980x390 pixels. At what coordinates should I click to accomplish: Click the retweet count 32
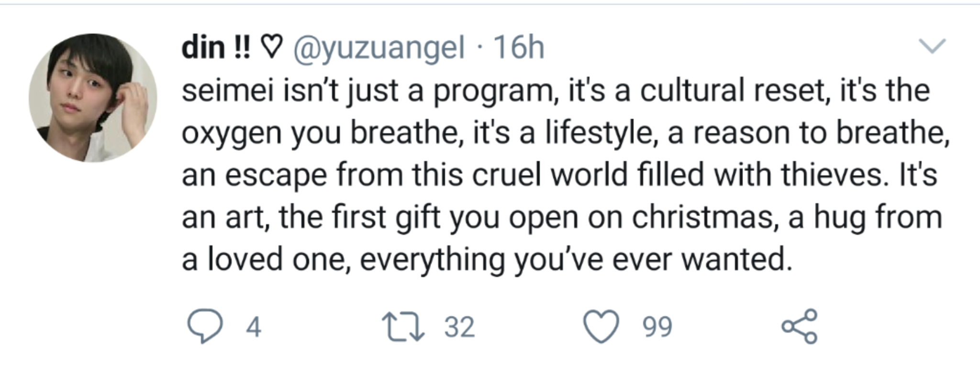pyautogui.click(x=459, y=327)
